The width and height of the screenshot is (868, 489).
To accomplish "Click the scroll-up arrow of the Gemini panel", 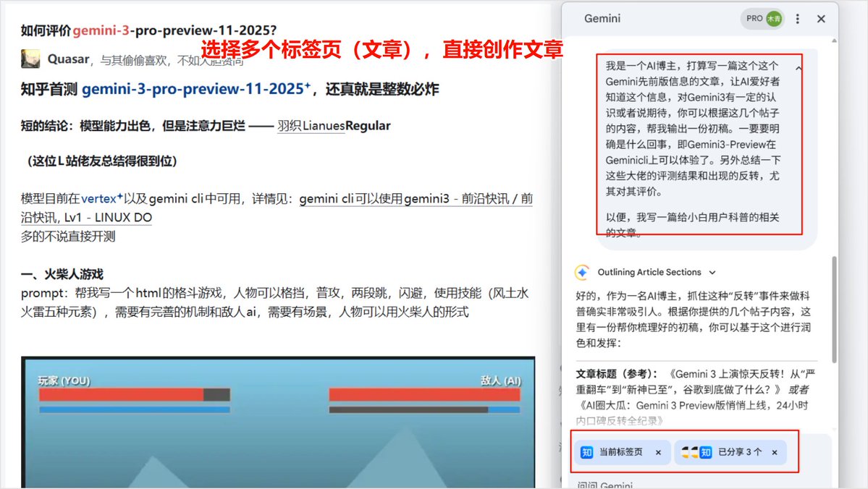I will pyautogui.click(x=834, y=41).
